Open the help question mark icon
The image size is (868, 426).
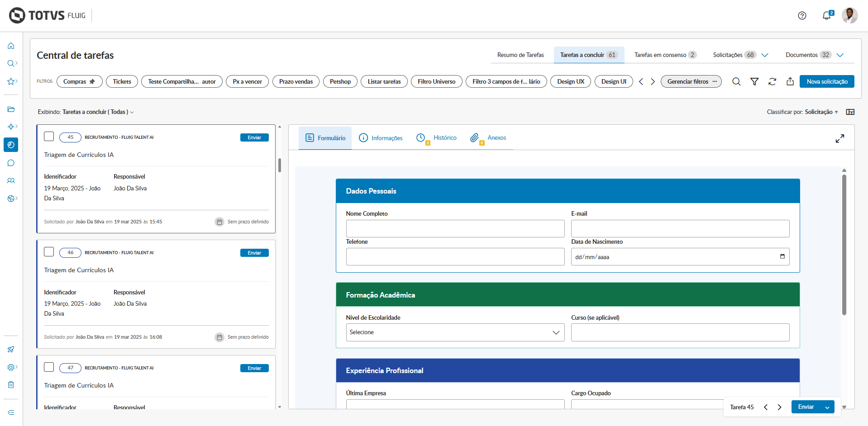pos(802,16)
